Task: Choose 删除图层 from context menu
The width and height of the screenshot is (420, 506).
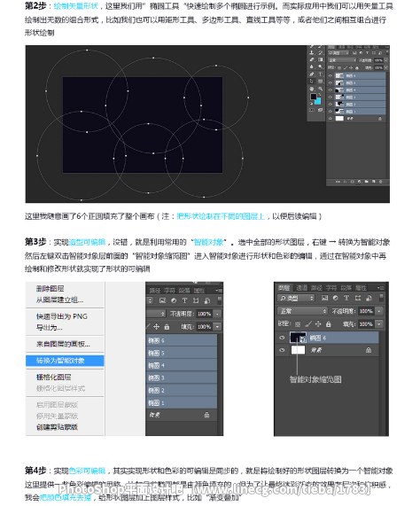Action: (50, 289)
